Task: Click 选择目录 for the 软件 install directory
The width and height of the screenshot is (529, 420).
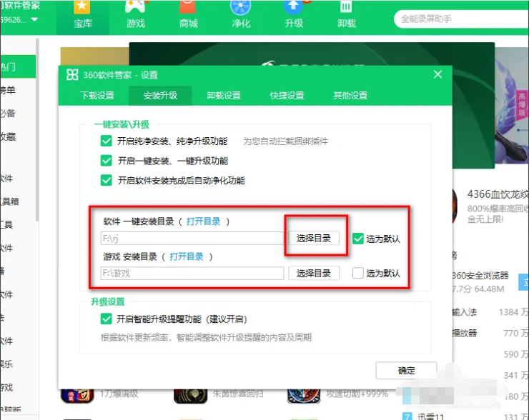Action: click(314, 238)
